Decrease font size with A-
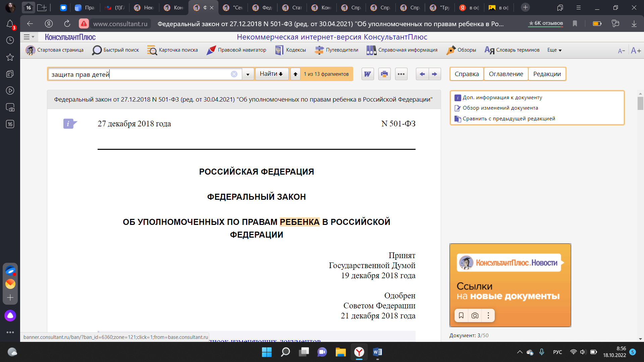Image resolution: width=644 pixels, height=362 pixels. [622, 51]
